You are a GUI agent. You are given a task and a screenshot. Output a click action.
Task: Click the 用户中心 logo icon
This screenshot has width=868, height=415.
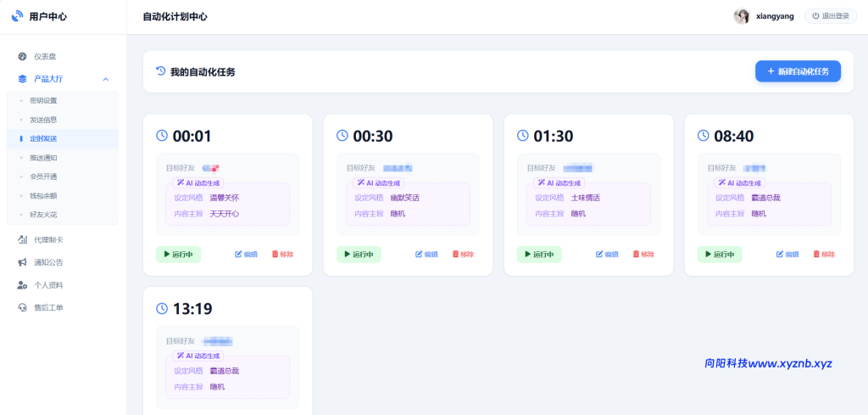coord(17,16)
